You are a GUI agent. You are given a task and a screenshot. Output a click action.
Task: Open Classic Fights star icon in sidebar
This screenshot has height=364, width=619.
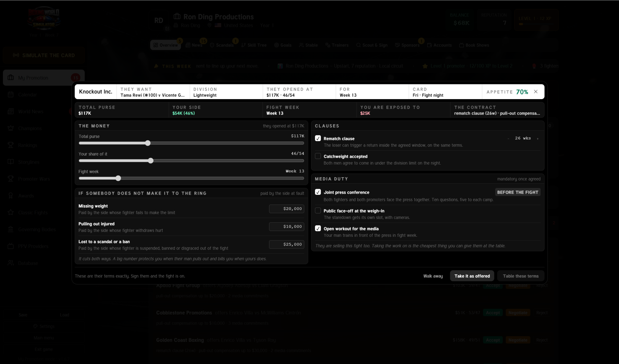coord(11,213)
